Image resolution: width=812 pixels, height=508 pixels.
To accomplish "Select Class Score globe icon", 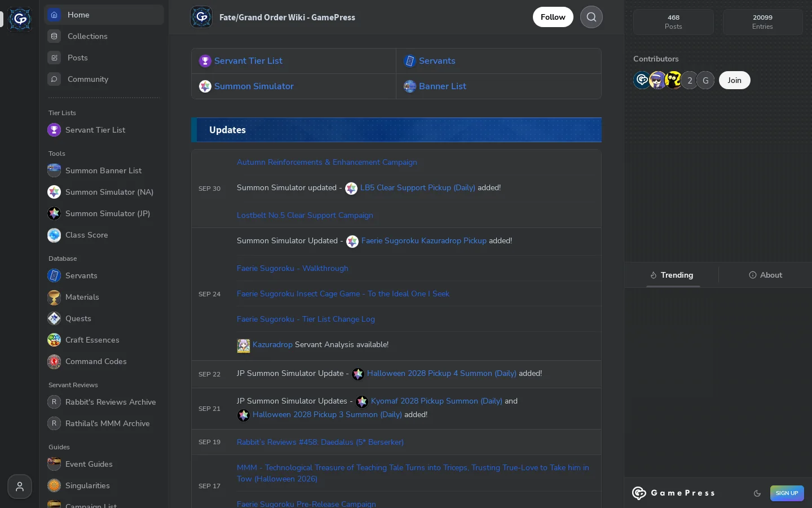I will (54, 235).
